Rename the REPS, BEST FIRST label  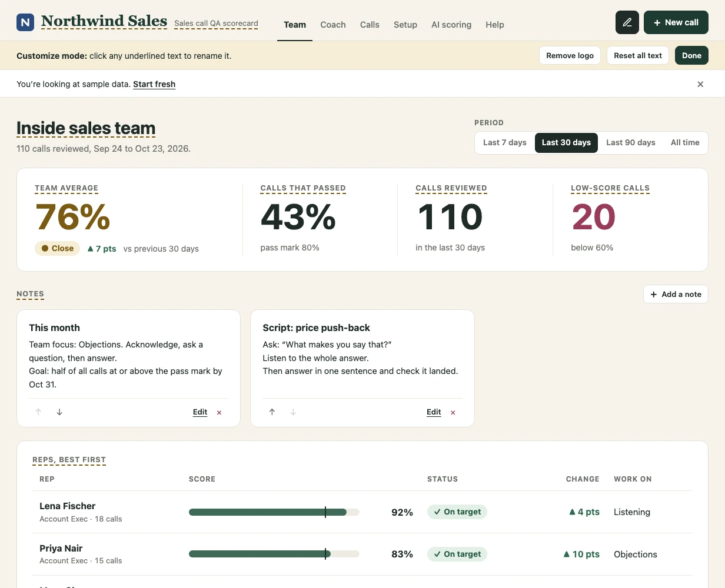pos(69,460)
